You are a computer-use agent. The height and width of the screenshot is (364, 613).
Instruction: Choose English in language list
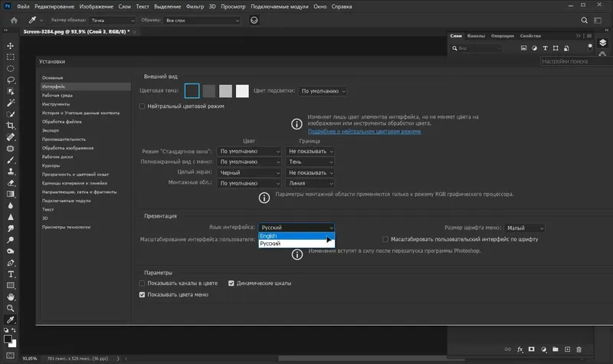coord(297,236)
